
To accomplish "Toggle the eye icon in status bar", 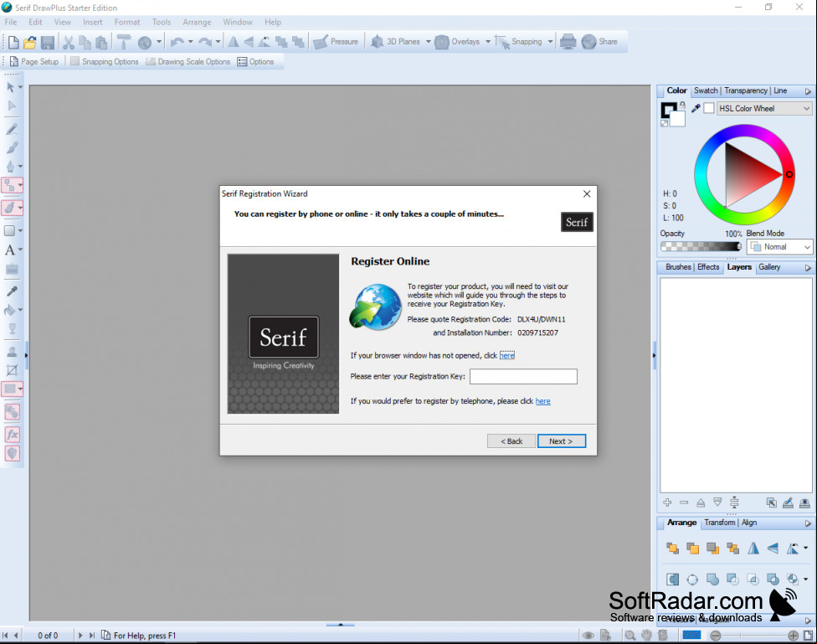I will pos(588,635).
